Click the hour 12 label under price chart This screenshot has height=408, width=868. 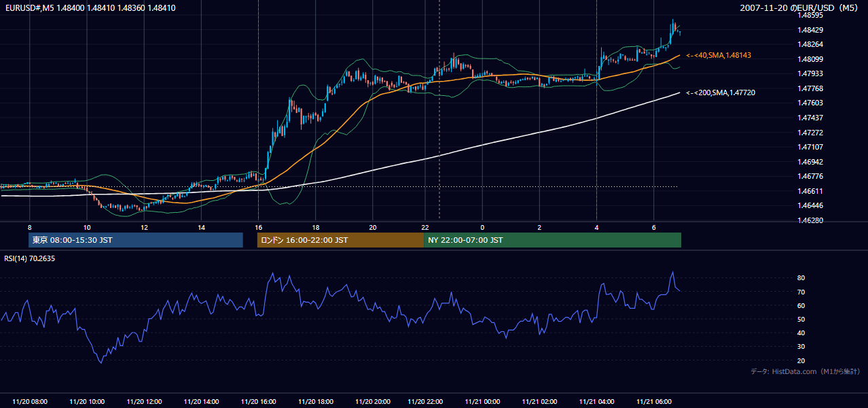click(x=144, y=227)
